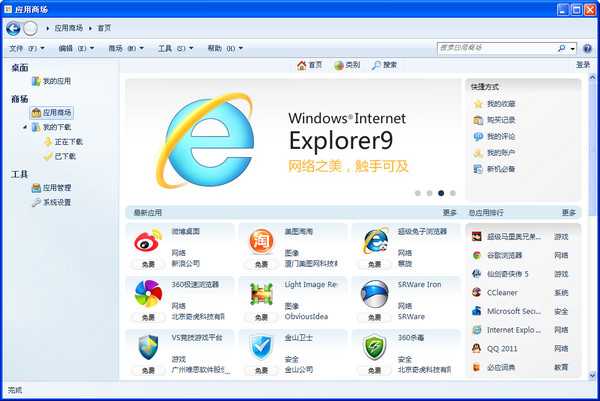Click the search magnifier icon in search box
The height and width of the screenshot is (401, 600).
tap(561, 47)
